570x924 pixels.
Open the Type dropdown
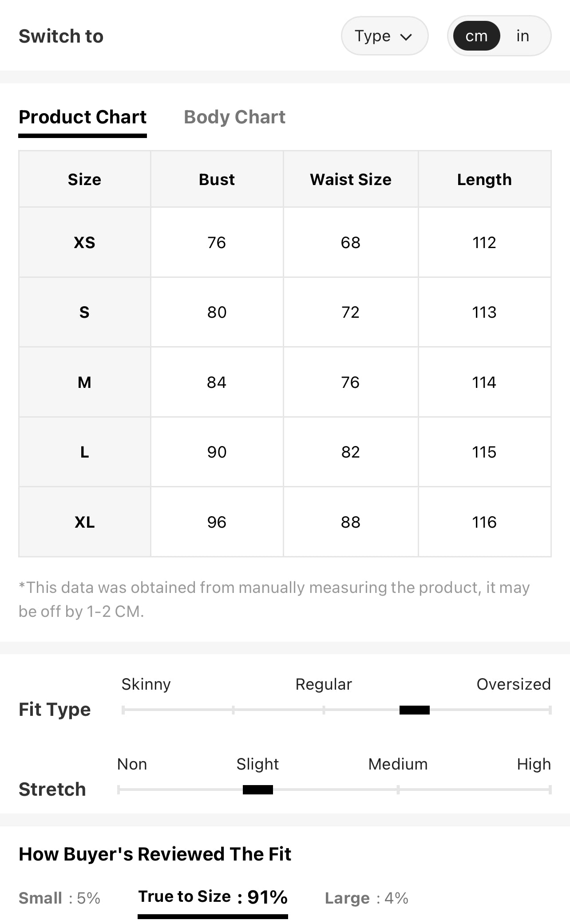(384, 36)
